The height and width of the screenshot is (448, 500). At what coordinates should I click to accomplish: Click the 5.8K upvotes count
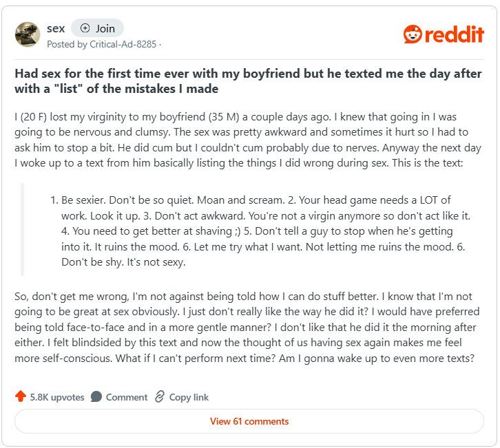(57, 397)
